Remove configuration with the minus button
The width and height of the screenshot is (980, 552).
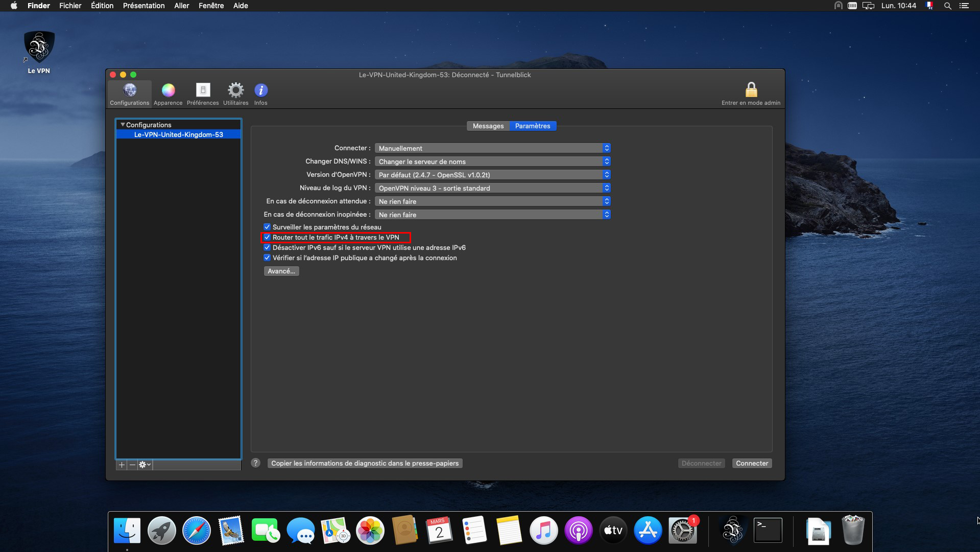coord(132,465)
